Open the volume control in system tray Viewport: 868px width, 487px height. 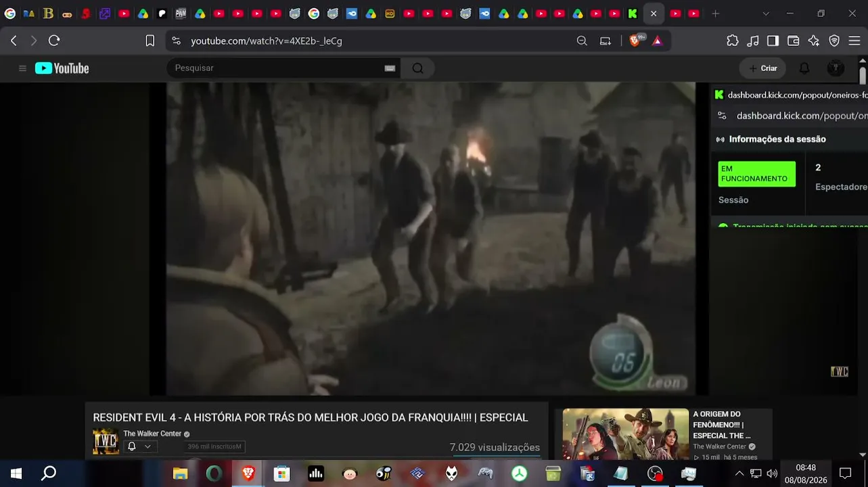coord(772,473)
